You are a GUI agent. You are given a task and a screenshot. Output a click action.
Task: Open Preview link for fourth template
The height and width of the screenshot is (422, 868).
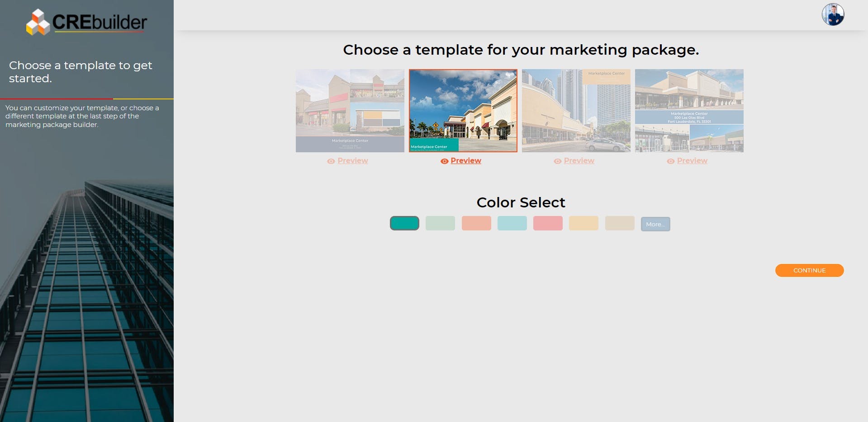point(692,161)
